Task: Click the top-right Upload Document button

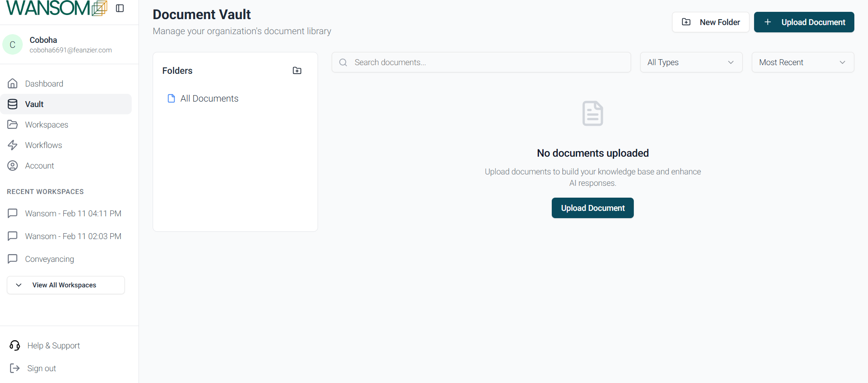Action: pos(804,22)
